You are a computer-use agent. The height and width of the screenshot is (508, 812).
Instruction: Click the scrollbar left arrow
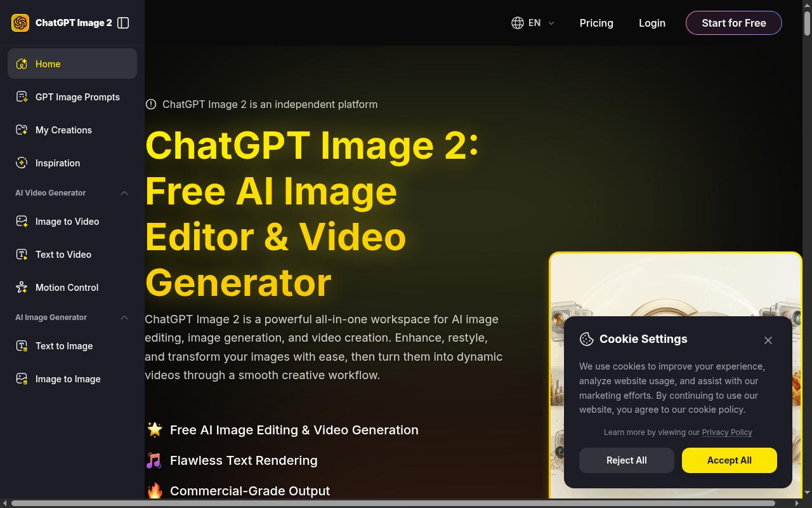pos(5,504)
